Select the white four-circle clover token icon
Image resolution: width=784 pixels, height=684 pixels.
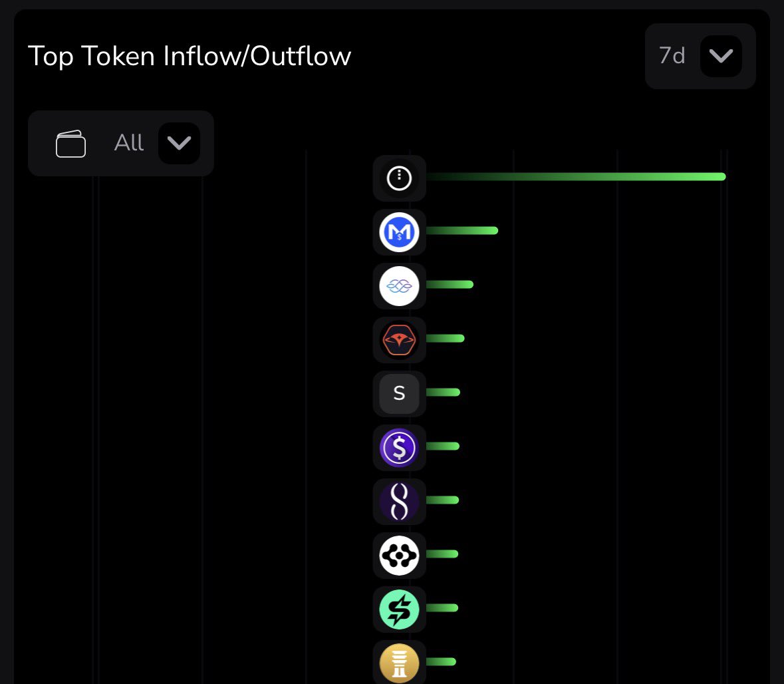pyautogui.click(x=399, y=555)
